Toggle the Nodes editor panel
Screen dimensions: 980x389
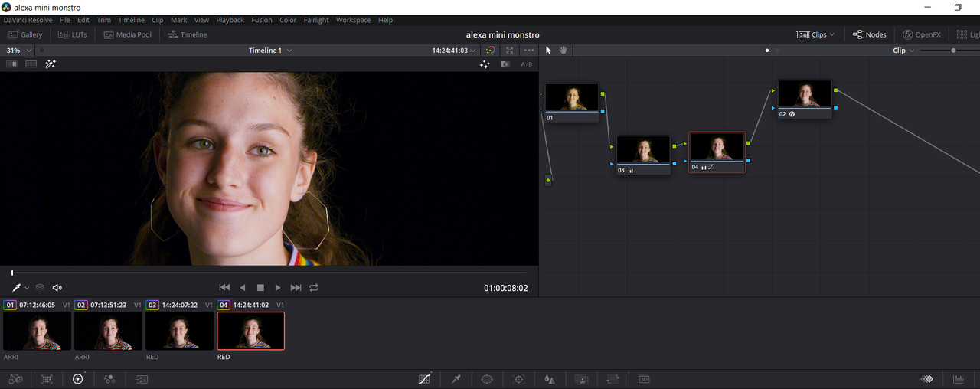pos(869,34)
